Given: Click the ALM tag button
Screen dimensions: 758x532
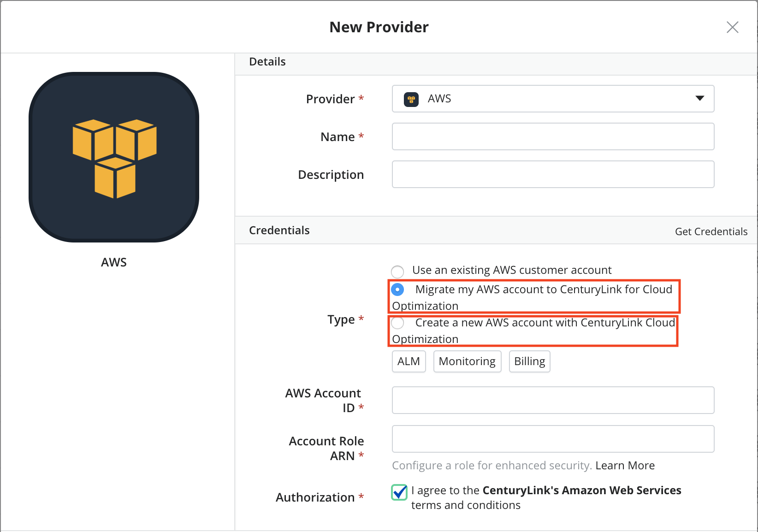Looking at the screenshot, I should 409,361.
